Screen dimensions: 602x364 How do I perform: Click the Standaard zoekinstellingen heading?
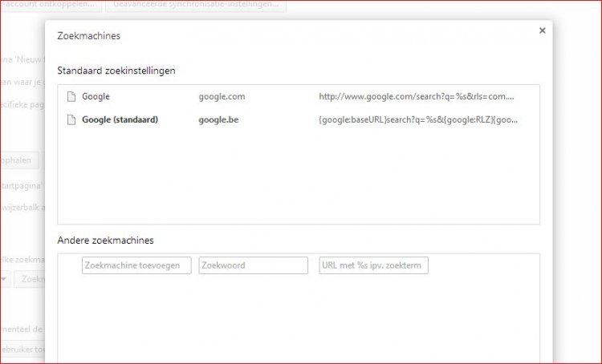[116, 71]
